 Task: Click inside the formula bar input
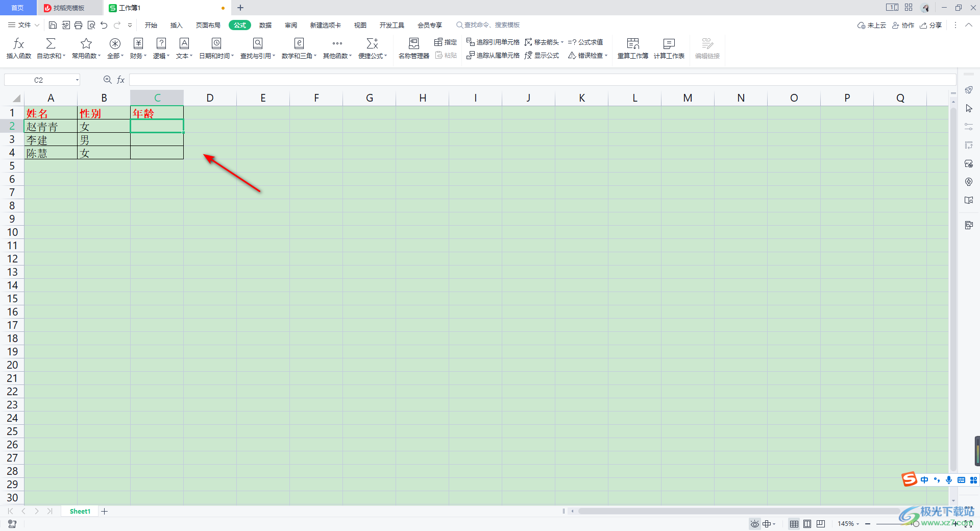(543, 80)
